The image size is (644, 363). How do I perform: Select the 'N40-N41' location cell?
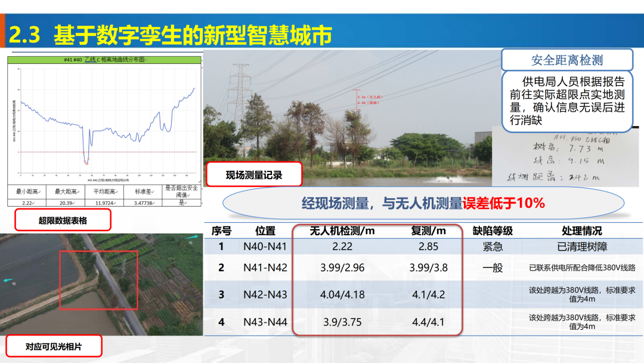(x=265, y=246)
